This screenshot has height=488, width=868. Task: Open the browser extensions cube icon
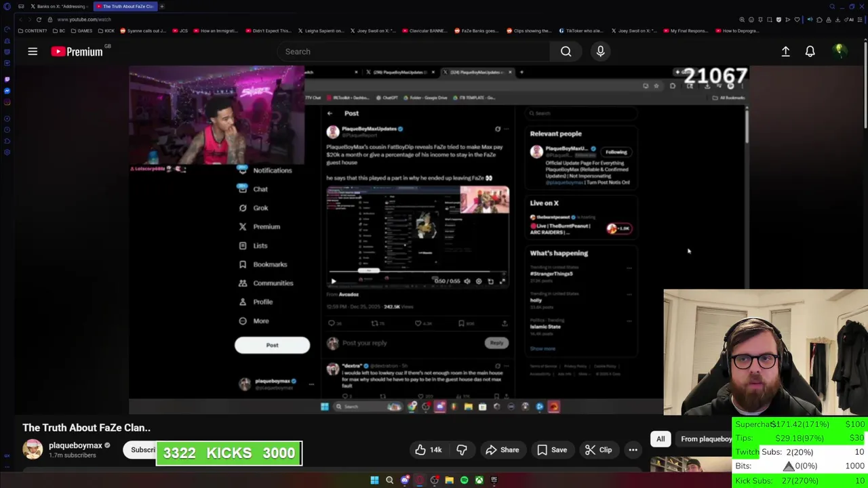click(x=819, y=20)
